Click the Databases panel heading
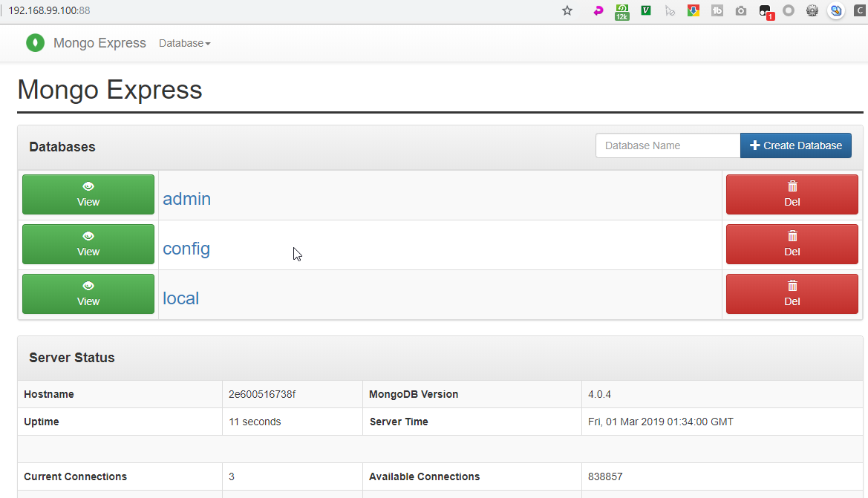This screenshot has width=868, height=498. point(62,147)
